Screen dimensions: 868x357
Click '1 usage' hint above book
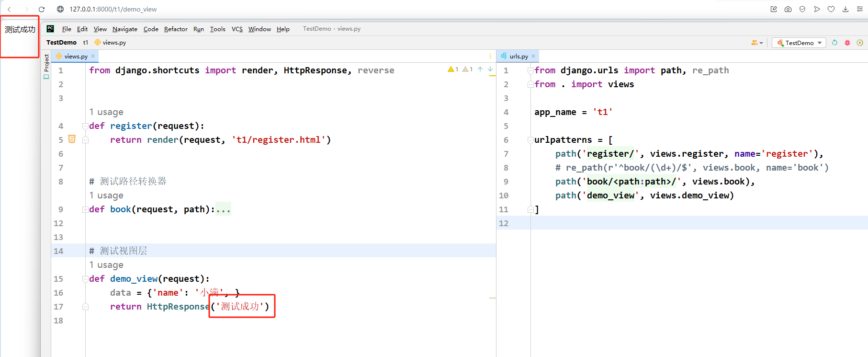click(106, 196)
